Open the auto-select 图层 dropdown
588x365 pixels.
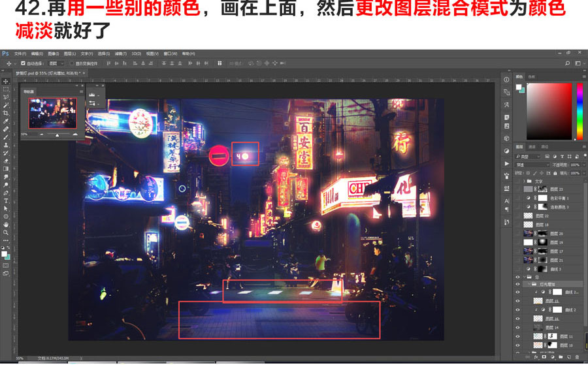click(57, 63)
